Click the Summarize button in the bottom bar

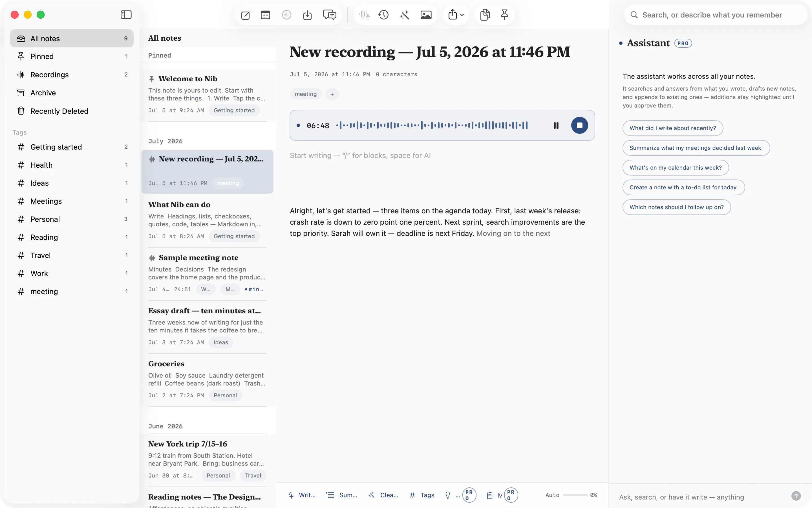[342, 495]
